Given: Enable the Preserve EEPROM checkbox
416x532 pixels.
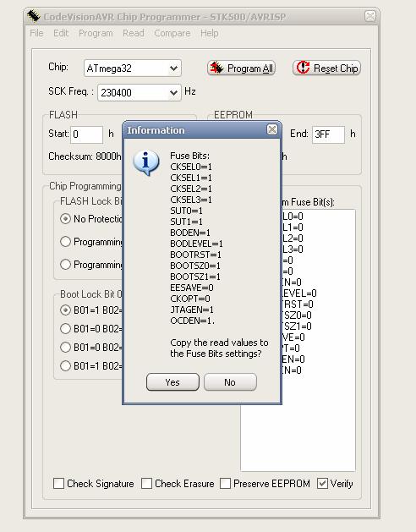Looking at the screenshot, I should (225, 483).
